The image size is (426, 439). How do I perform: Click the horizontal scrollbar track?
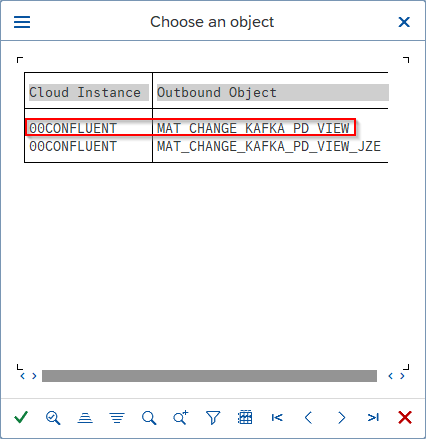(209, 376)
